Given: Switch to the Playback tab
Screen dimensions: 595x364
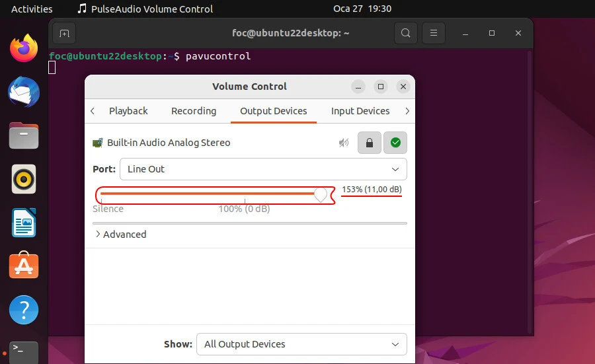Looking at the screenshot, I should [128, 111].
